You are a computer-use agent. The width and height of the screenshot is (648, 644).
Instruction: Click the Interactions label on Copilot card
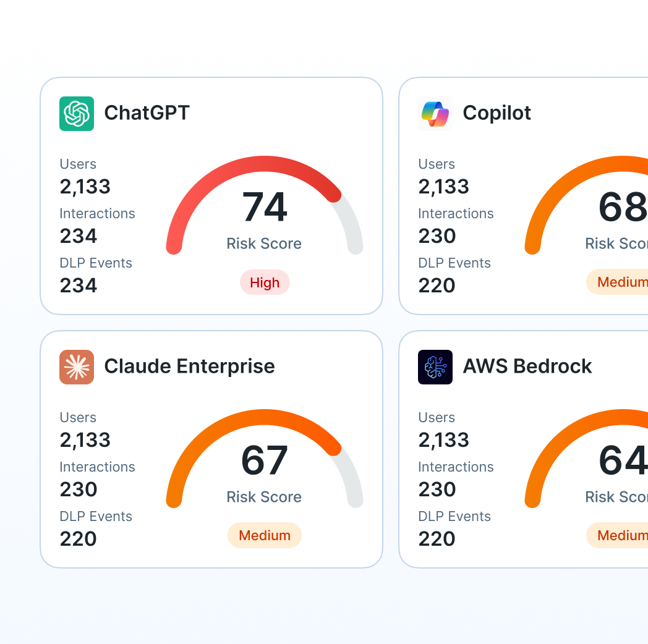(456, 214)
